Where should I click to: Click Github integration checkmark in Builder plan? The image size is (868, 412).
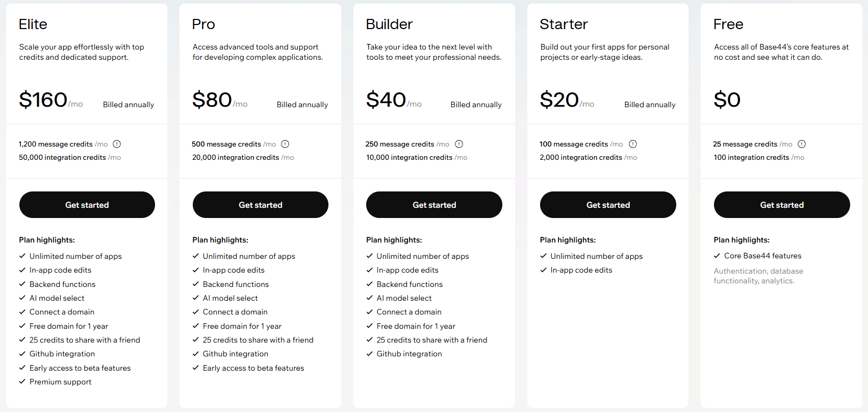(370, 354)
